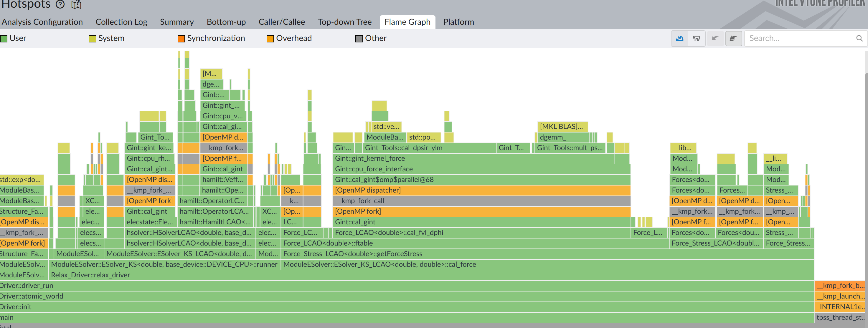The image size is (868, 328).
Task: Switch to the inverted icicle graph layout
Action: [x=697, y=38]
